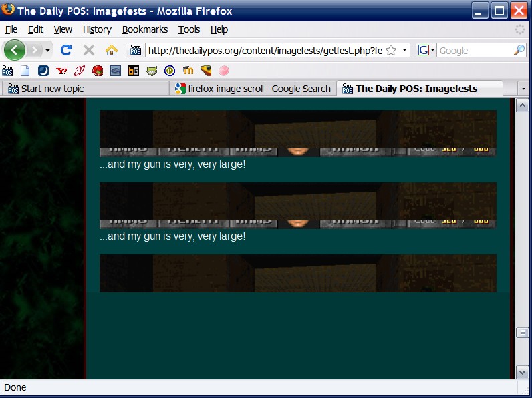Select The Daily POS: Imagefests tab
Viewport: 532px width, 398px height.
[x=420, y=89]
